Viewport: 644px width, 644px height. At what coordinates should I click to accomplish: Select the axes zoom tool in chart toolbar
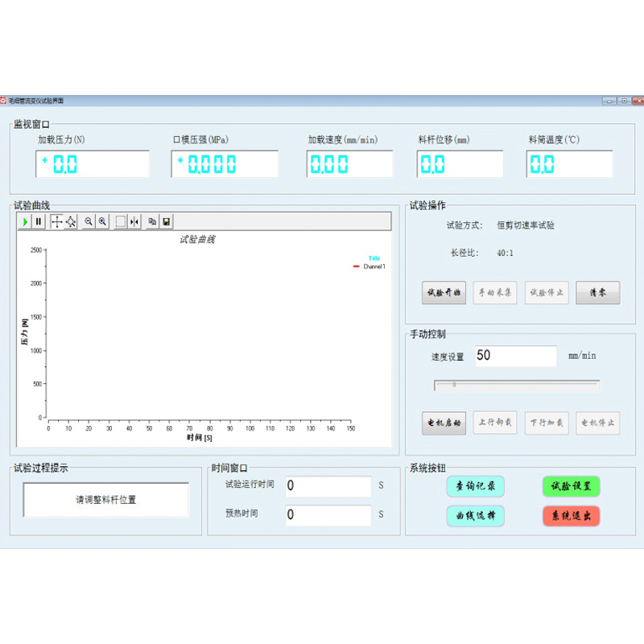click(71, 222)
